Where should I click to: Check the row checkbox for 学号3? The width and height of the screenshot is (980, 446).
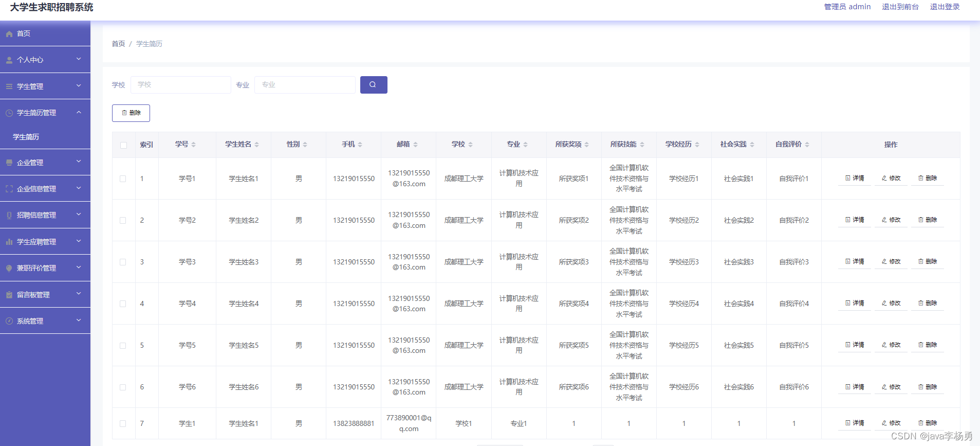[x=123, y=262]
